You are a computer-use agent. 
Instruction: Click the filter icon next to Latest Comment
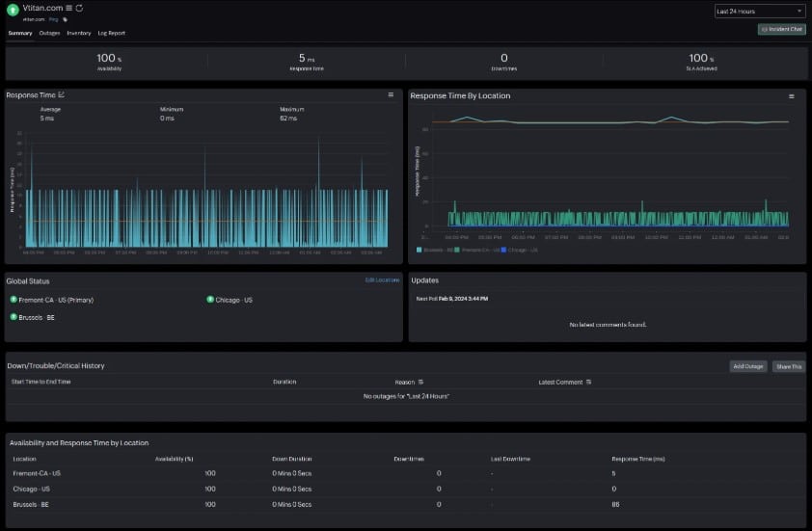point(589,382)
